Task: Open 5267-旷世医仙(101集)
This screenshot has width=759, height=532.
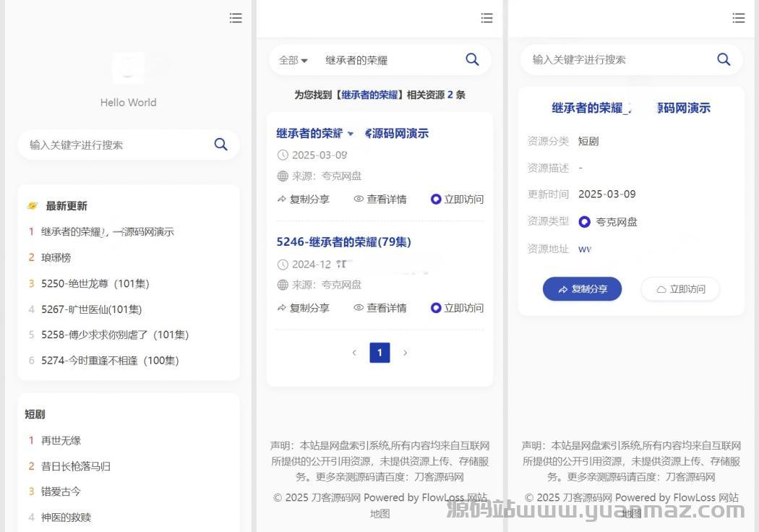Action: click(92, 309)
